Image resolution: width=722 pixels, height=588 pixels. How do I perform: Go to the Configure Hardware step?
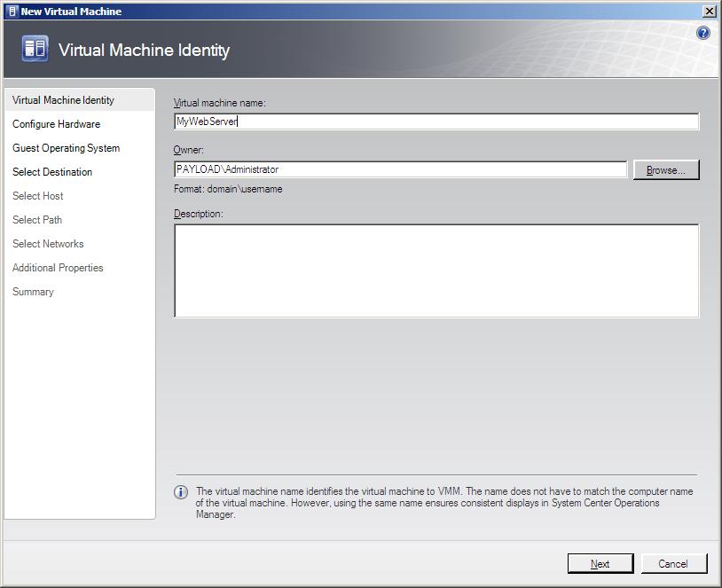click(x=56, y=124)
